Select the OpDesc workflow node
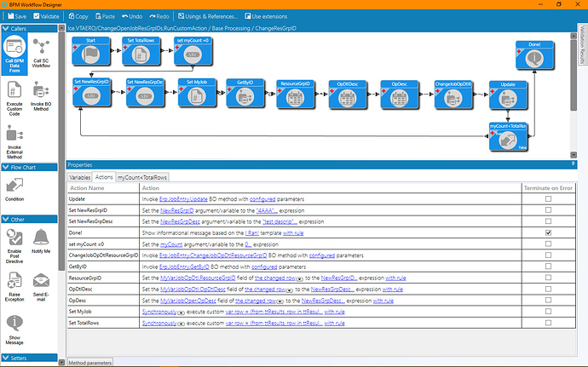 coord(400,95)
